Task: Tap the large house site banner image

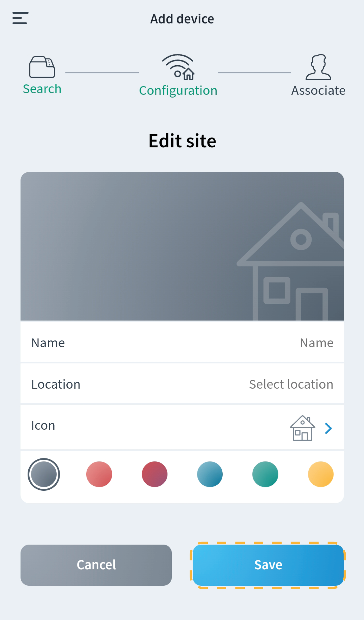Action: pos(182,246)
